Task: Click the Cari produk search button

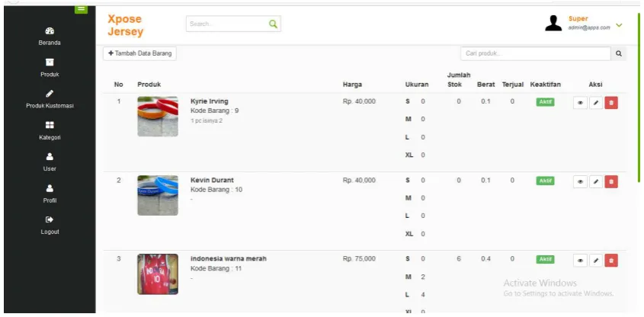Action: [619, 54]
